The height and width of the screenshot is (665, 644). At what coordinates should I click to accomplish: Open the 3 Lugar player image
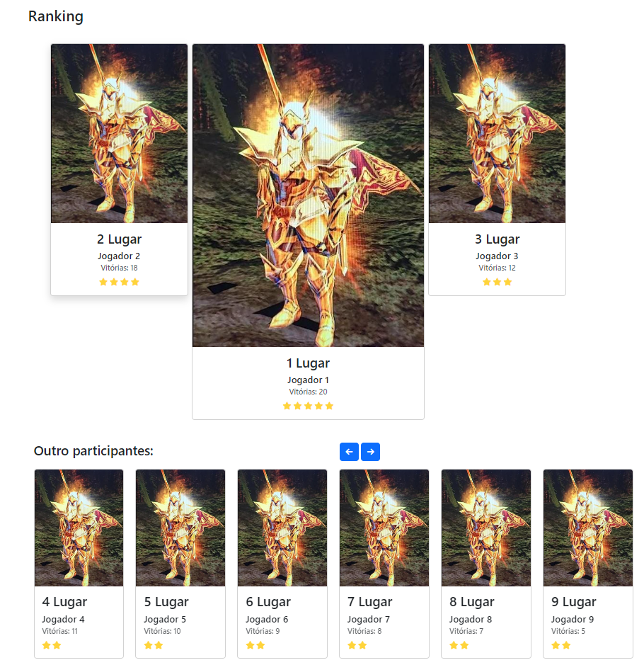[497, 134]
